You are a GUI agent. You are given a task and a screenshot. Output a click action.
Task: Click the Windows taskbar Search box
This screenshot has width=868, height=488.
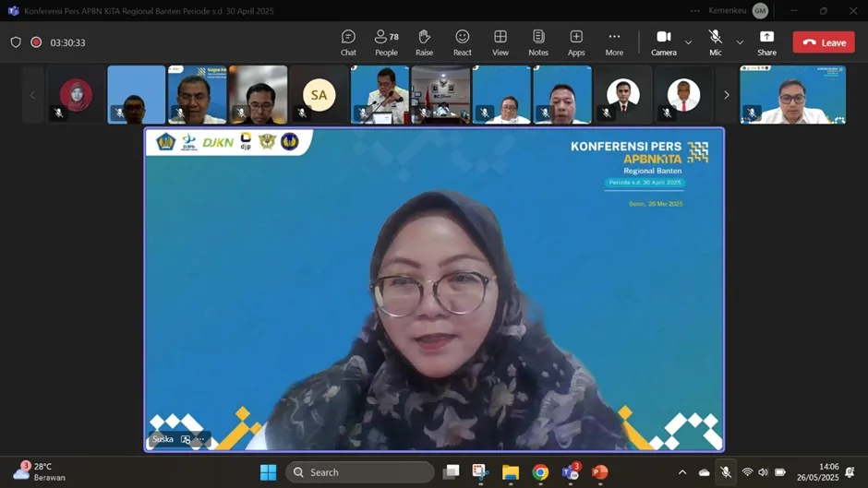pyautogui.click(x=360, y=472)
